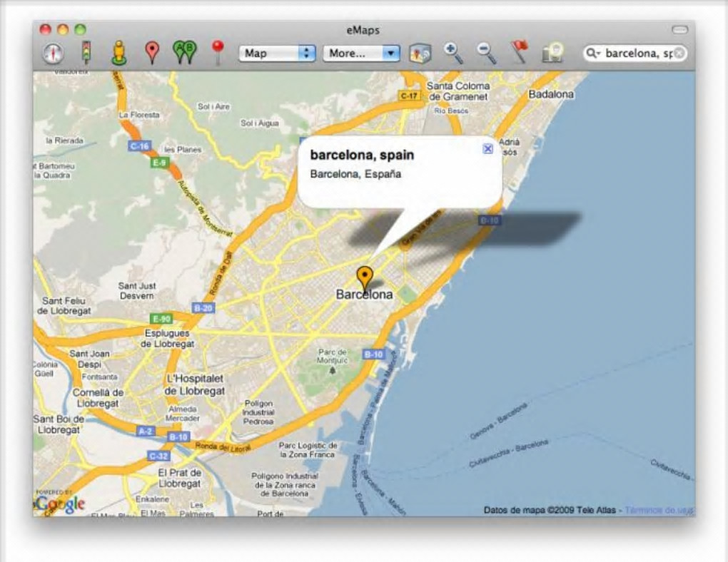Click the Esplugues de Llobregat label
The width and height of the screenshot is (728, 562).
click(x=168, y=338)
